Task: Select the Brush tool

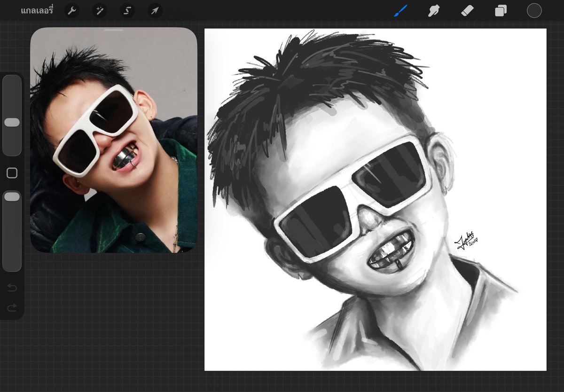Action: pos(400,10)
